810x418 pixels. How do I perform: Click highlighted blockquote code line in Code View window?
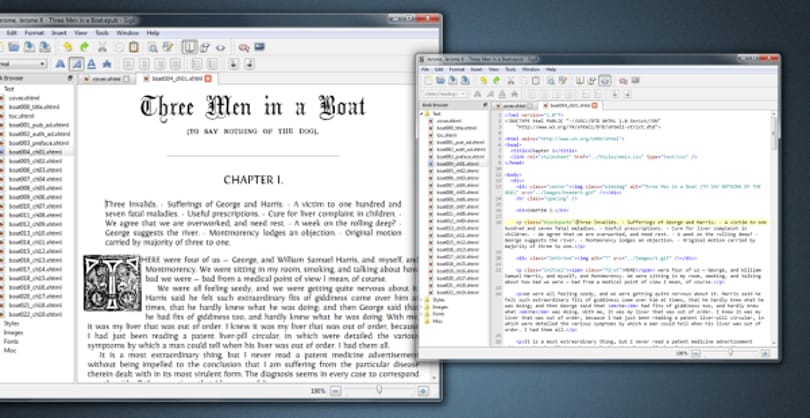(x=635, y=222)
